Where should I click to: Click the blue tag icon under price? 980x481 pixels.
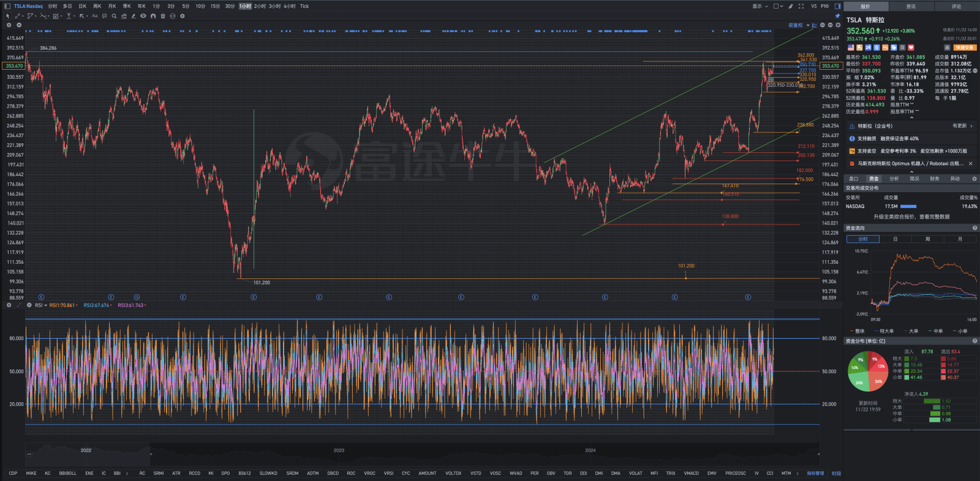point(894,48)
